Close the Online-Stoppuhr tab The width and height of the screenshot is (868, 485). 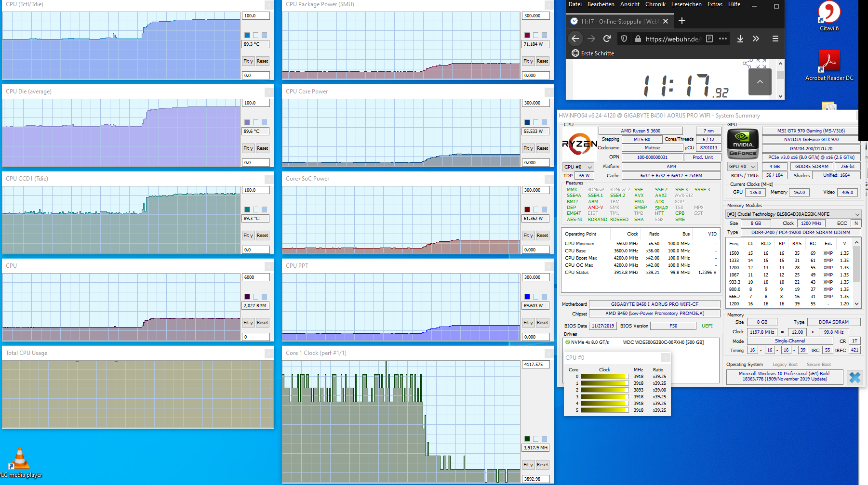pyautogui.click(x=666, y=21)
